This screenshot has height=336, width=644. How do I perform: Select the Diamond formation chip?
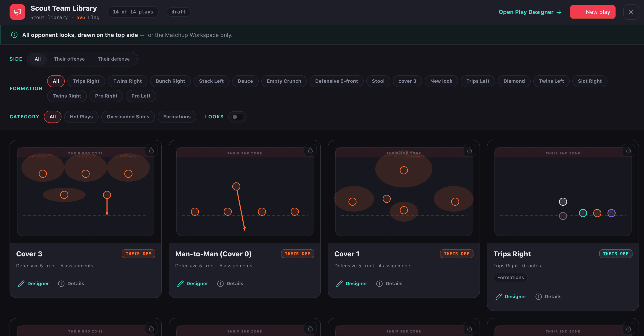514,81
